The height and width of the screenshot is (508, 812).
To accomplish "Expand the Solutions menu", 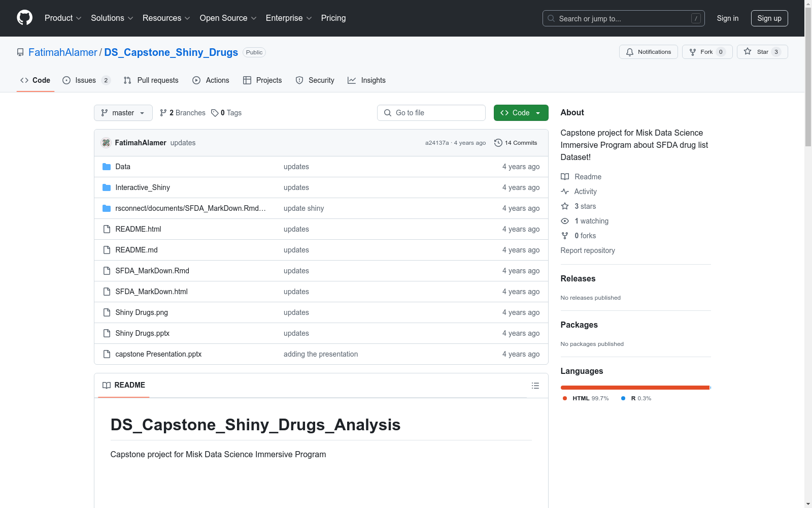I will tap(112, 18).
